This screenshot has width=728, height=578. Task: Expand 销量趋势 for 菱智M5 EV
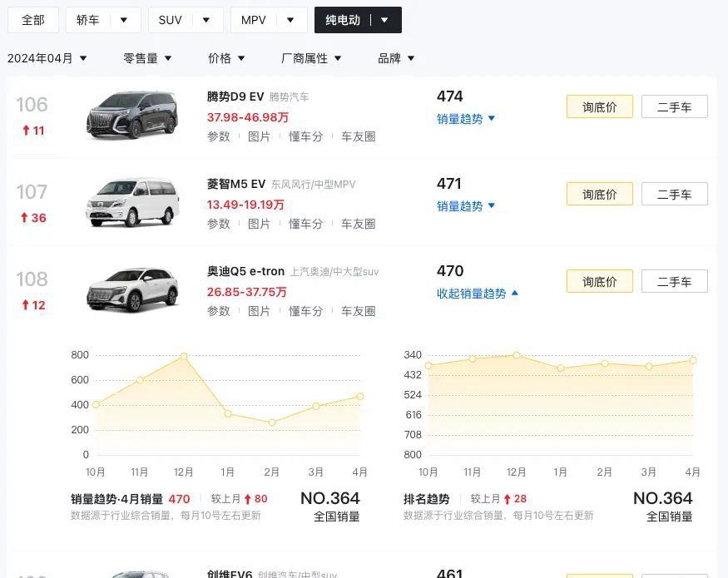pos(466,206)
